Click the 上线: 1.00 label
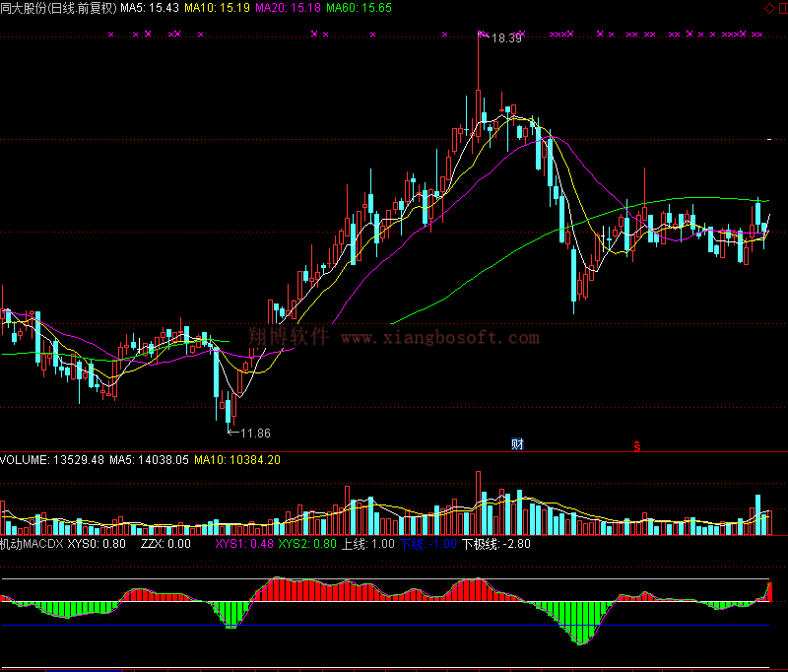 tap(368, 544)
